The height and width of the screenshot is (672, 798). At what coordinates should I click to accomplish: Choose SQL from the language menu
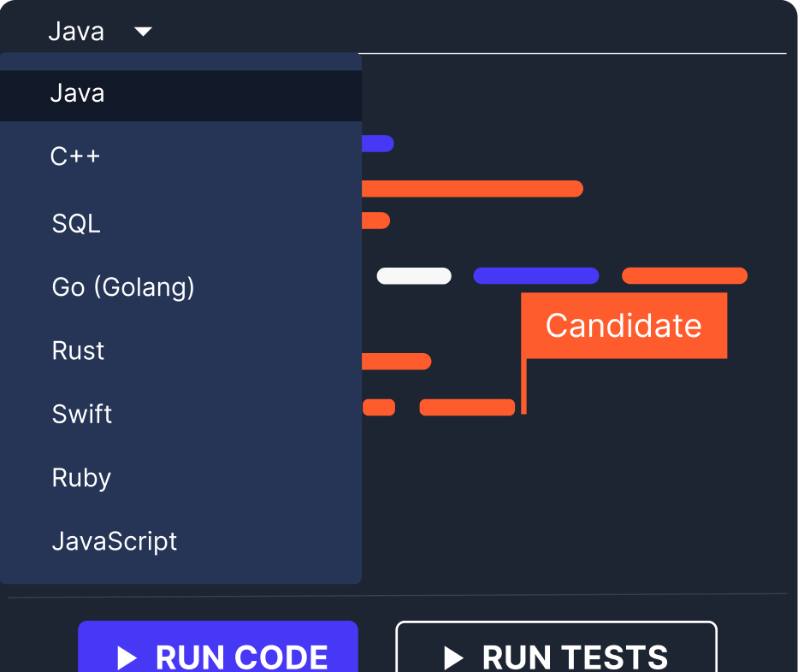[x=75, y=222]
